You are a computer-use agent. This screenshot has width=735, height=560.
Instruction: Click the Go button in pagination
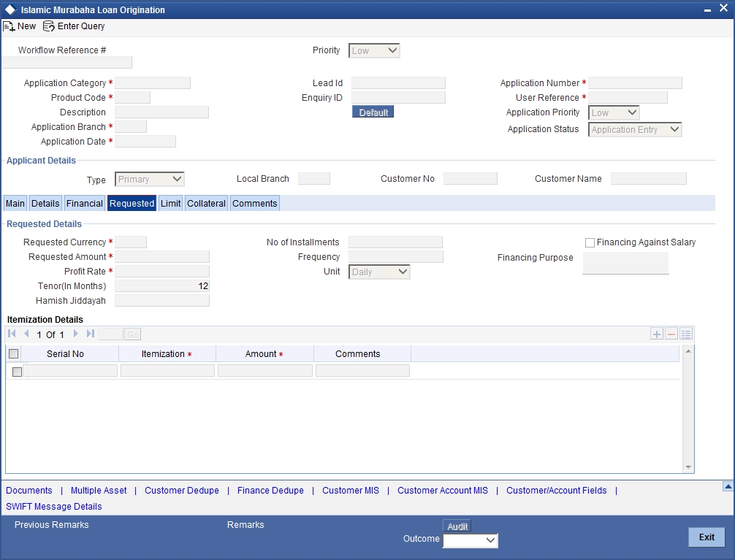[x=133, y=334]
